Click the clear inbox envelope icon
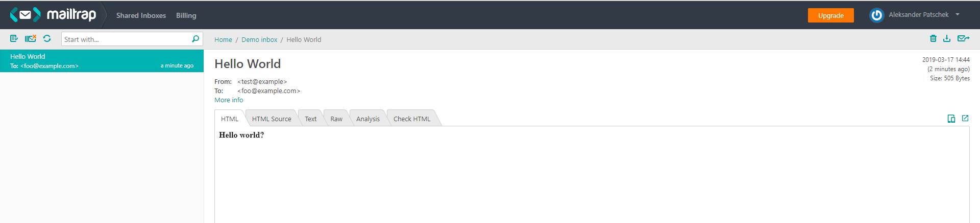This screenshot has width=980, height=223. pyautogui.click(x=31, y=38)
